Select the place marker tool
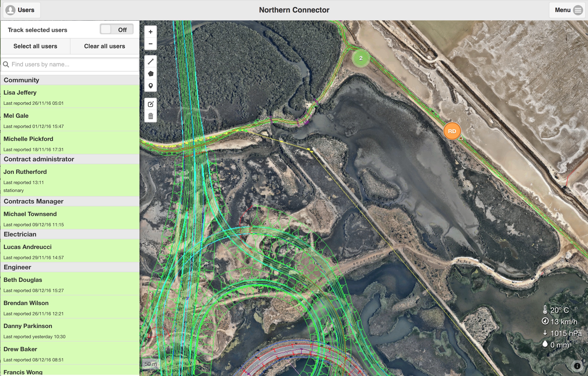This screenshot has width=588, height=376. (x=150, y=85)
